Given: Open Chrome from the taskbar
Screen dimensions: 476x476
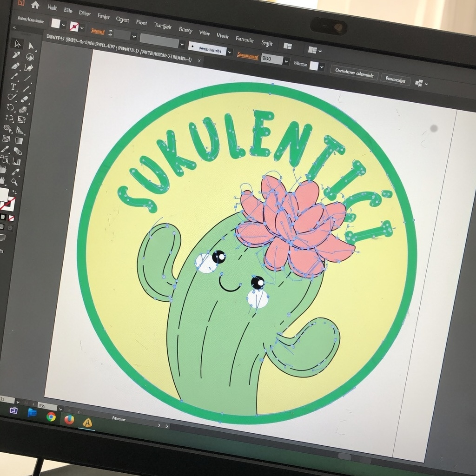Looking at the screenshot, I should coord(51,417).
